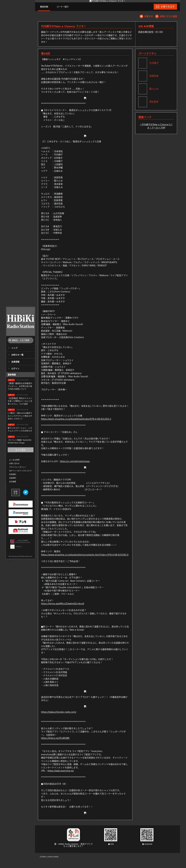Open 竹内順子 personality thumbnail

(143, 63)
